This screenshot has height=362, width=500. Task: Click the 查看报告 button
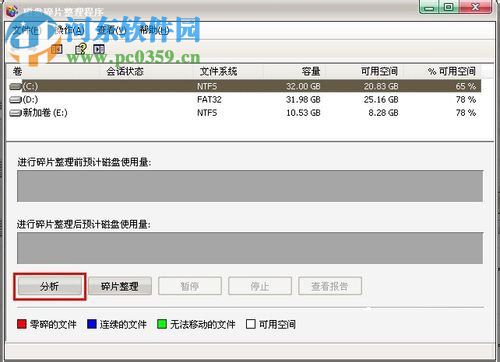330,286
